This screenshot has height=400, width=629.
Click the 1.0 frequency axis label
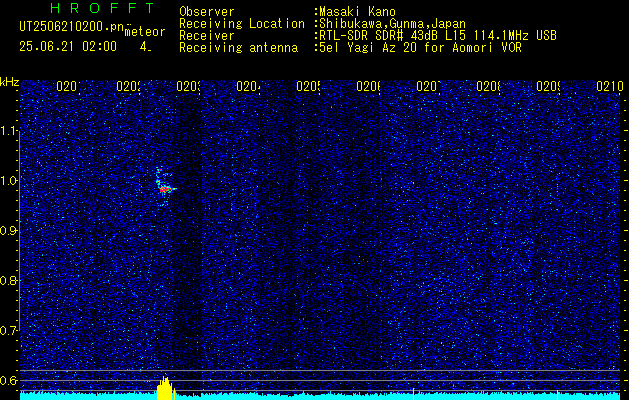point(8,181)
